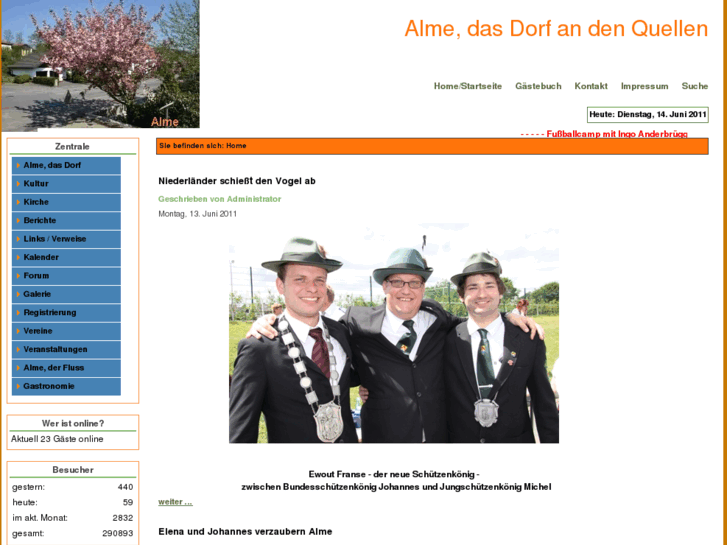
Task: Click the arrow icon beside Gastronomie
Action: [18, 386]
